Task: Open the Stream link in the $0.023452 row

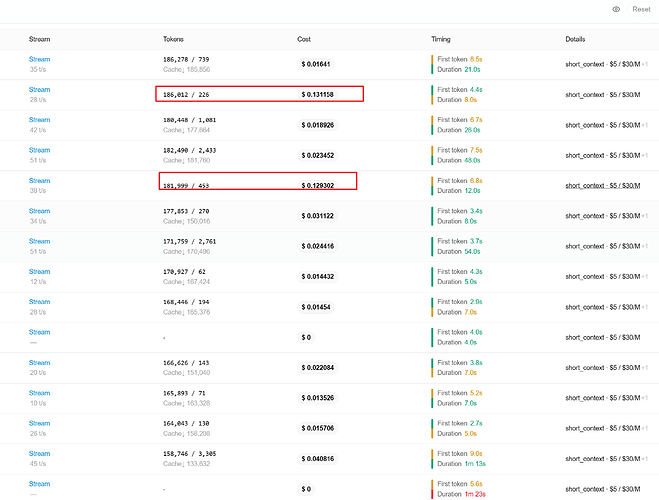Action: click(40, 150)
